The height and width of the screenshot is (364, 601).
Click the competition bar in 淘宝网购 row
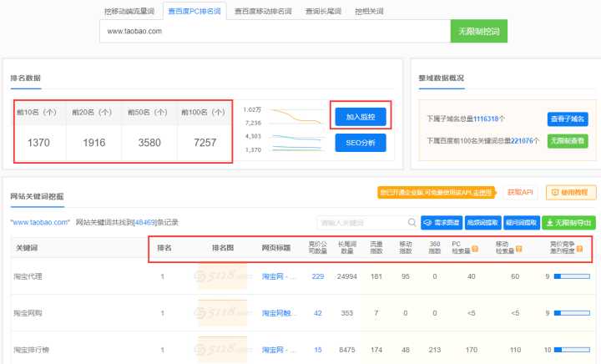point(572,313)
